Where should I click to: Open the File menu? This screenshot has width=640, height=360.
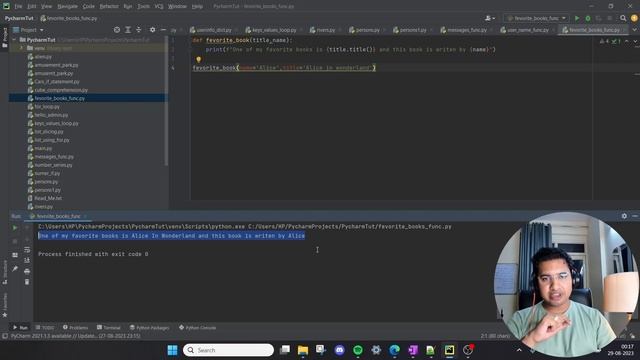click(18, 7)
